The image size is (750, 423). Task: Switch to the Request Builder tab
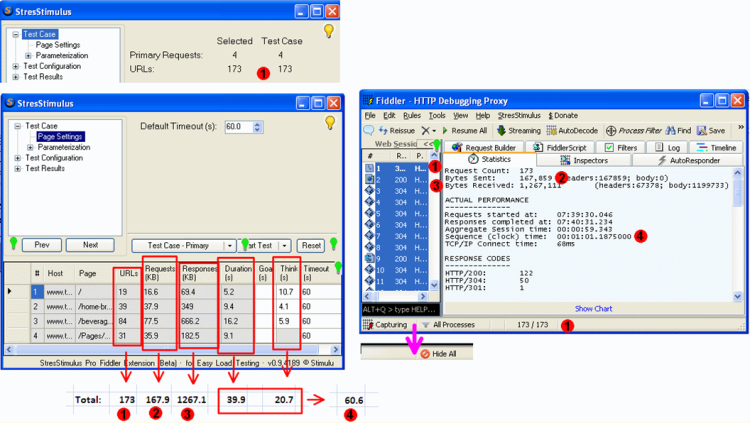coord(484,147)
